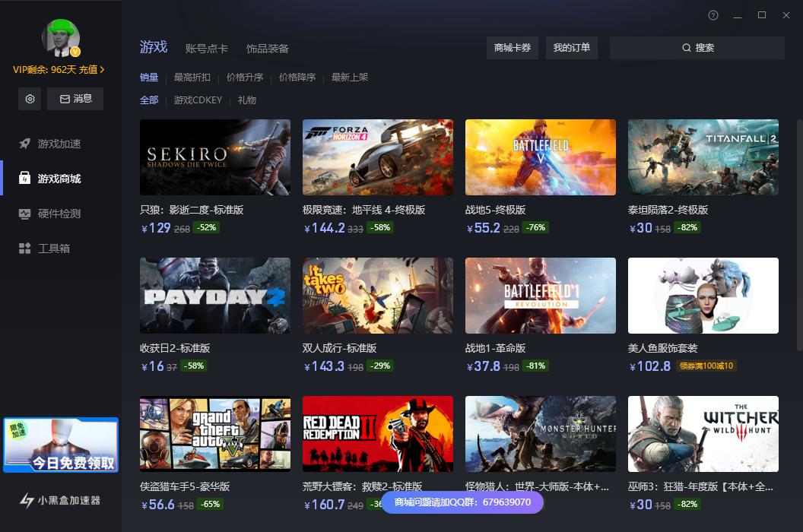The width and height of the screenshot is (803, 532).
Task: Open Grand Theft Auto V thumbnail
Action: (x=215, y=434)
